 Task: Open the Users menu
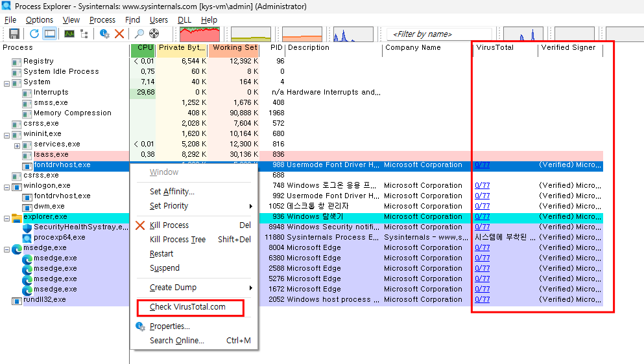coord(158,19)
